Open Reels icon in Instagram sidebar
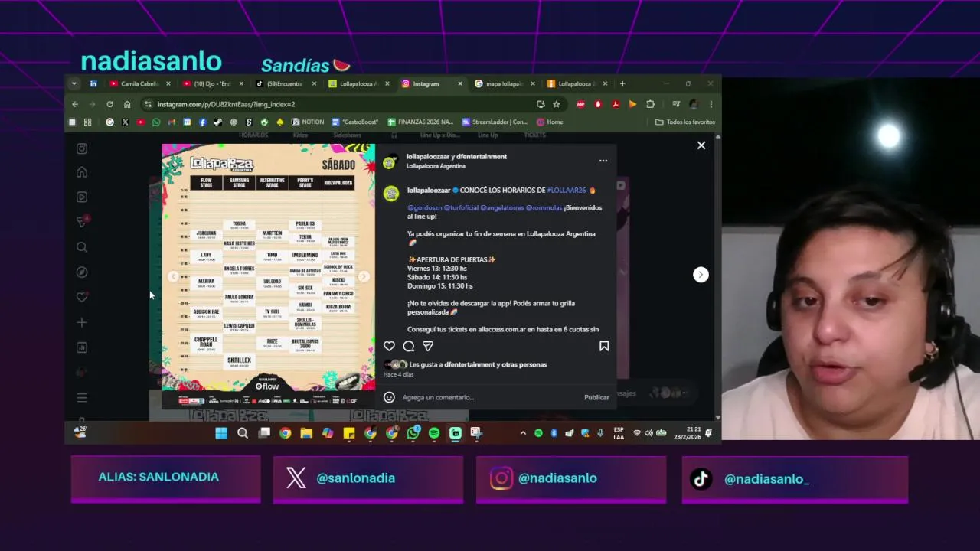980x551 pixels. tap(82, 197)
